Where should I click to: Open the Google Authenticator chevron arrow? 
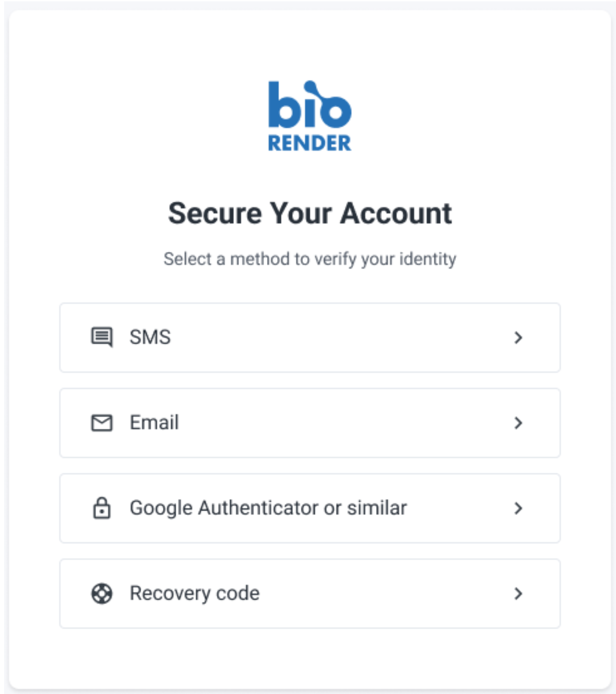tap(518, 508)
